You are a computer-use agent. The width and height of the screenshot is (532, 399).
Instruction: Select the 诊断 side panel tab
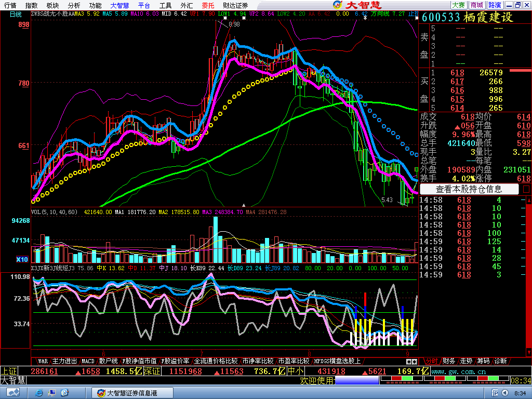coord(501,361)
